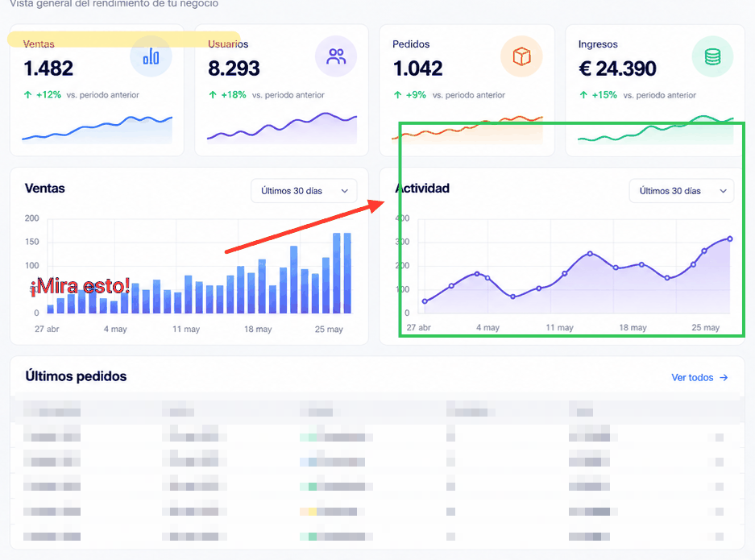Click the arrow next to Ver todos
Image resolution: width=755 pixels, height=560 pixels.
coord(724,378)
